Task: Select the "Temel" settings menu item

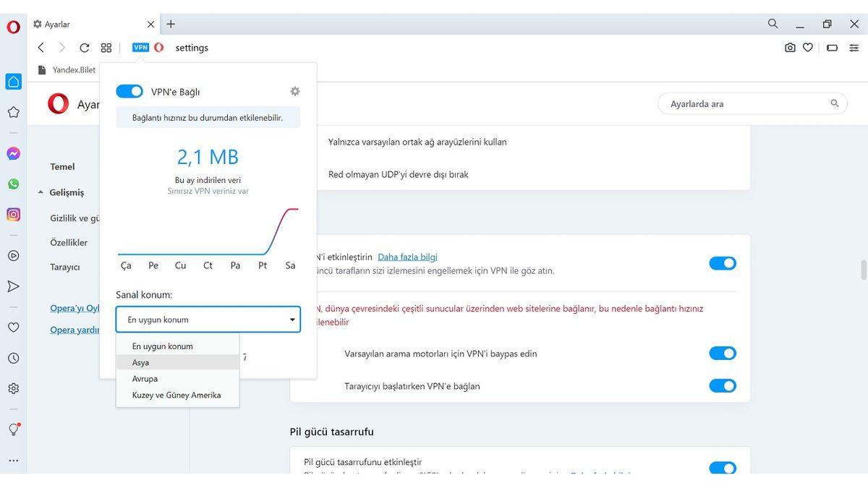Action: pyautogui.click(x=62, y=166)
